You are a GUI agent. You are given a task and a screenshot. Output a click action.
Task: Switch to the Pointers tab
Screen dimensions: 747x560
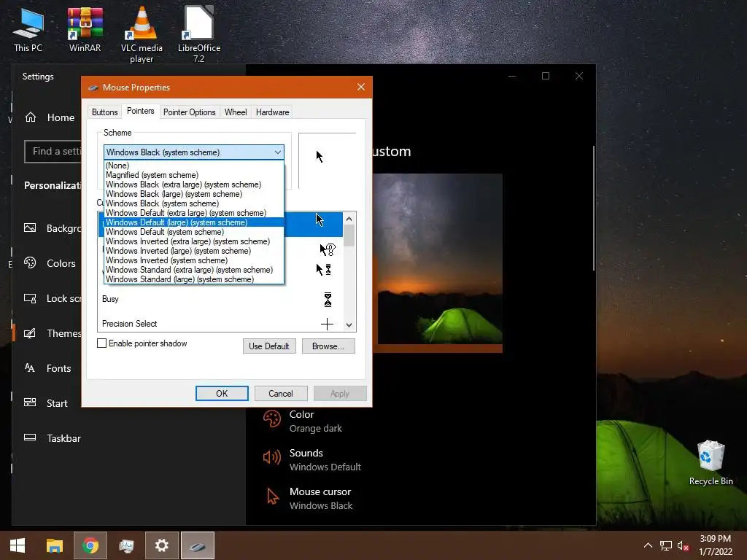141,111
